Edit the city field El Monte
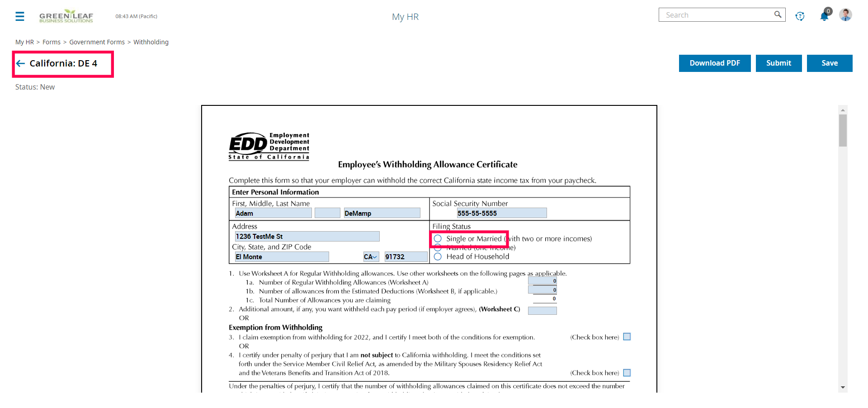Image resolution: width=868 pixels, height=408 pixels. click(x=282, y=257)
